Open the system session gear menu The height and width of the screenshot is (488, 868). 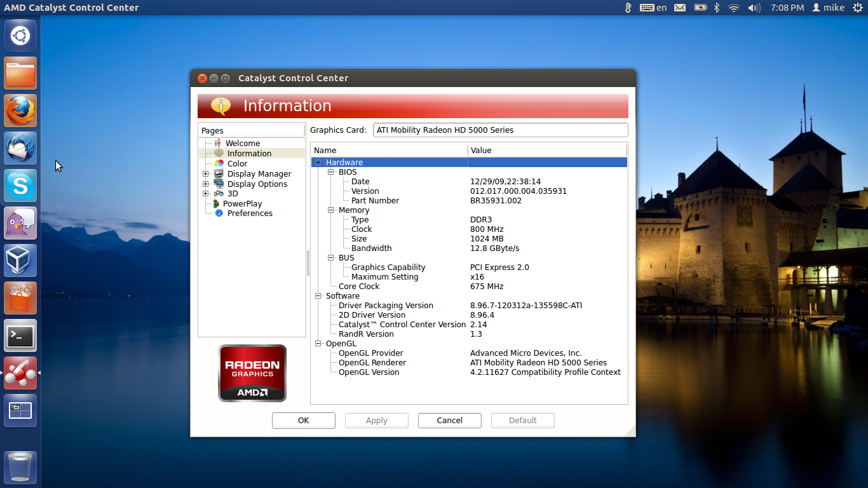[x=857, y=8]
